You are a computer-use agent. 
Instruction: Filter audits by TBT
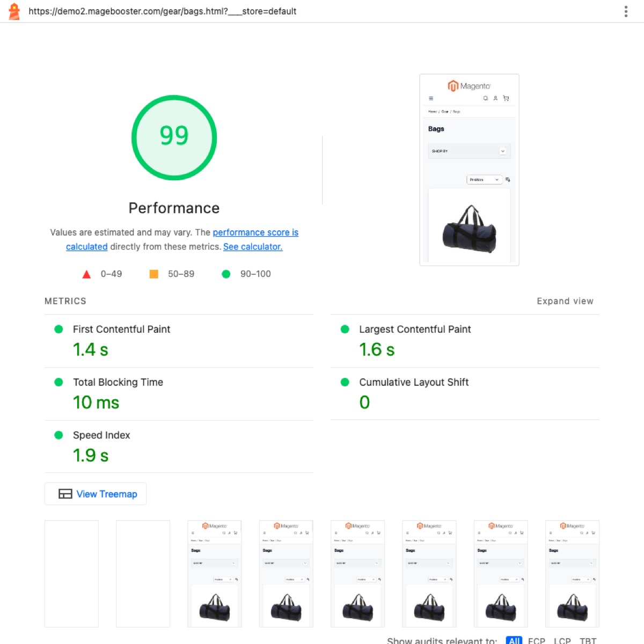click(x=588, y=640)
